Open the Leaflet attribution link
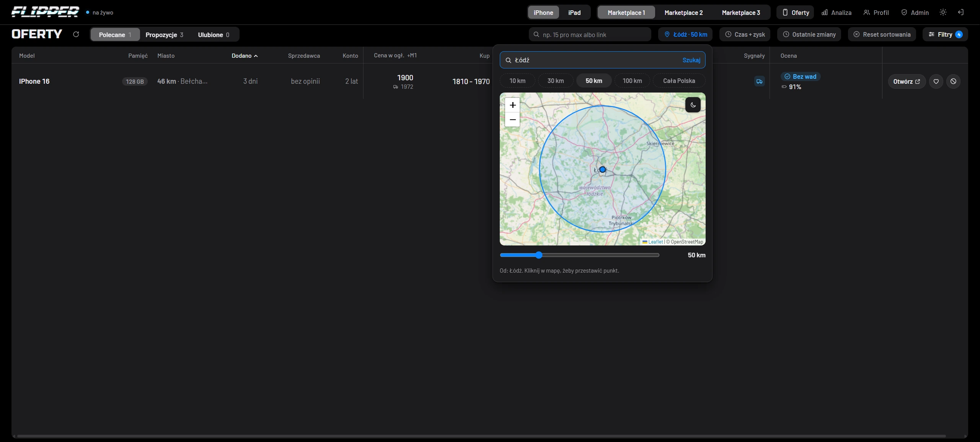This screenshot has width=980, height=442. 655,242
